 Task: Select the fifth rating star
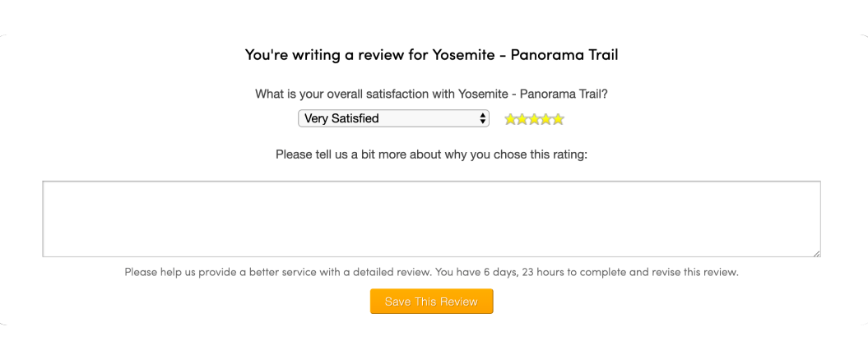point(559,119)
